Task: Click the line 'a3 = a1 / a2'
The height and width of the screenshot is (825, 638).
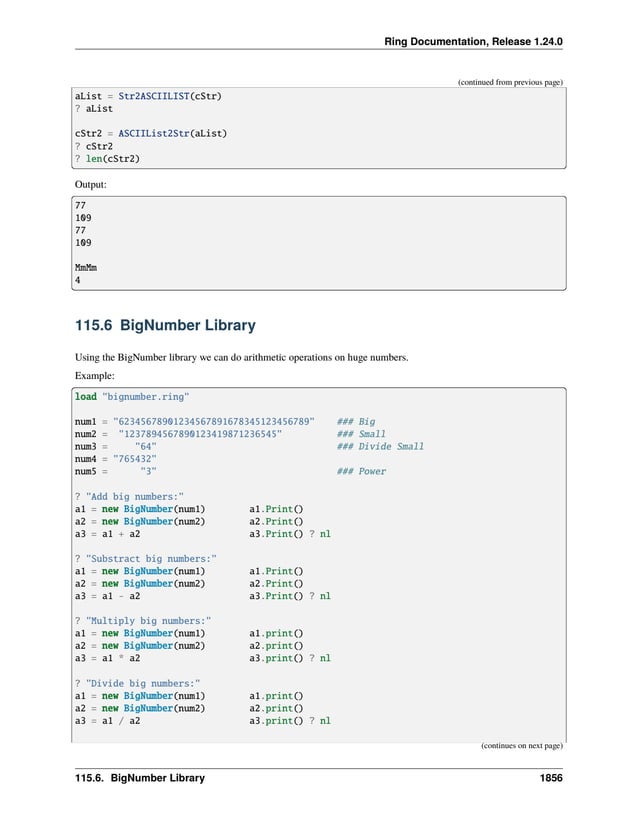Action: point(107,721)
